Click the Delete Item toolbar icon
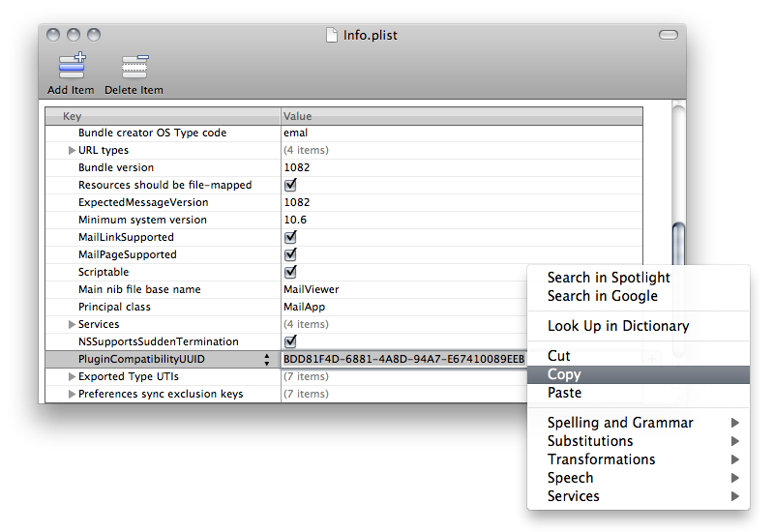The height and width of the screenshot is (532, 774). pos(134,66)
